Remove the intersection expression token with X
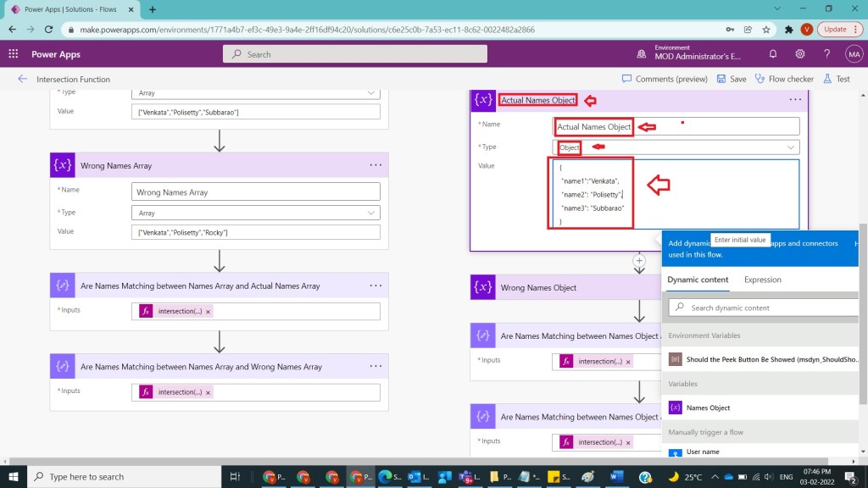Image resolution: width=868 pixels, height=488 pixels. (209, 311)
